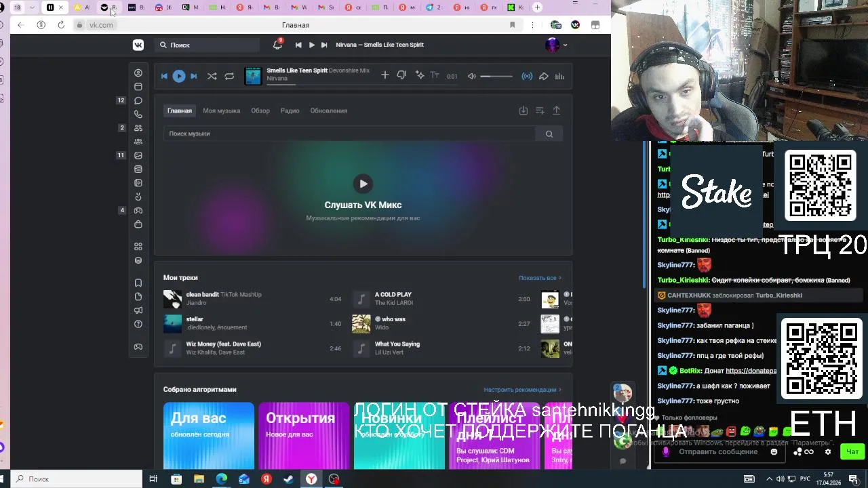
Task: Play the clean bandit TikTok MashUp track
Action: [x=173, y=299]
